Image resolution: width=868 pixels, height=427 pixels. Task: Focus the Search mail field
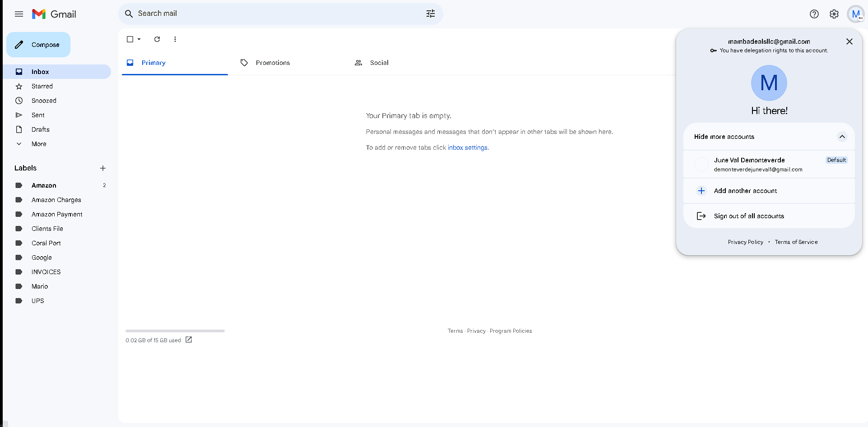click(x=281, y=14)
